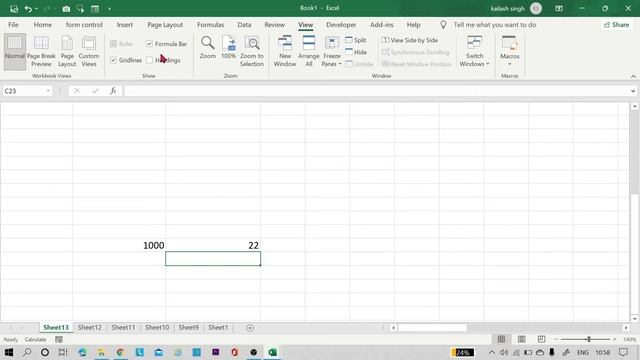Open the notification center icon
This screenshot has height=360, width=640.
coord(623,352)
